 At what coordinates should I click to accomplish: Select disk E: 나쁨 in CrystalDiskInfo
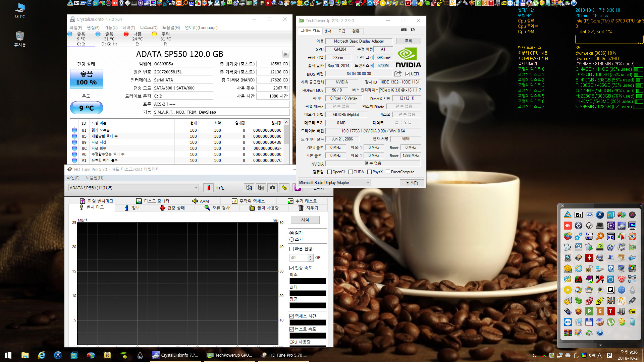137,39
